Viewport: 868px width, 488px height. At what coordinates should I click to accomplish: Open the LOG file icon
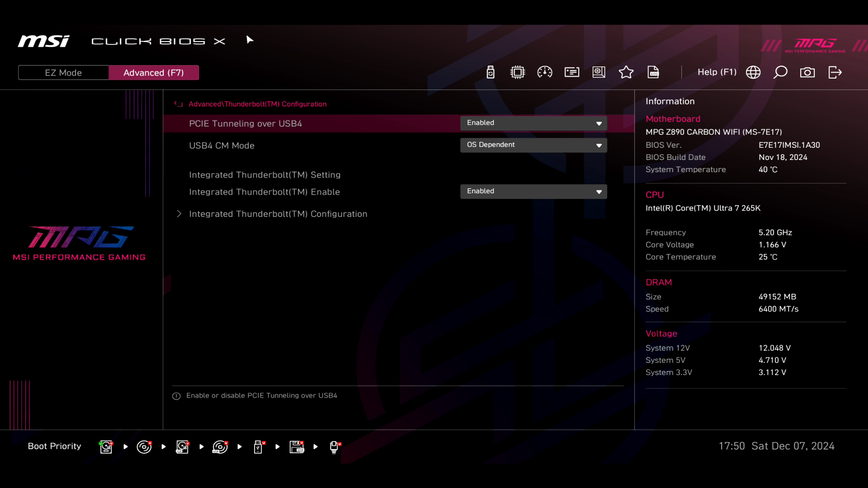tap(653, 72)
